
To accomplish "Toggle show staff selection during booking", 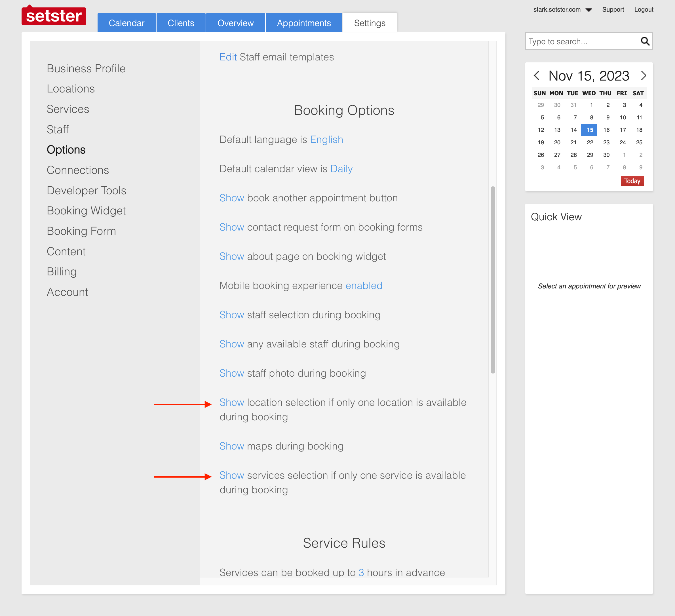I will [231, 315].
